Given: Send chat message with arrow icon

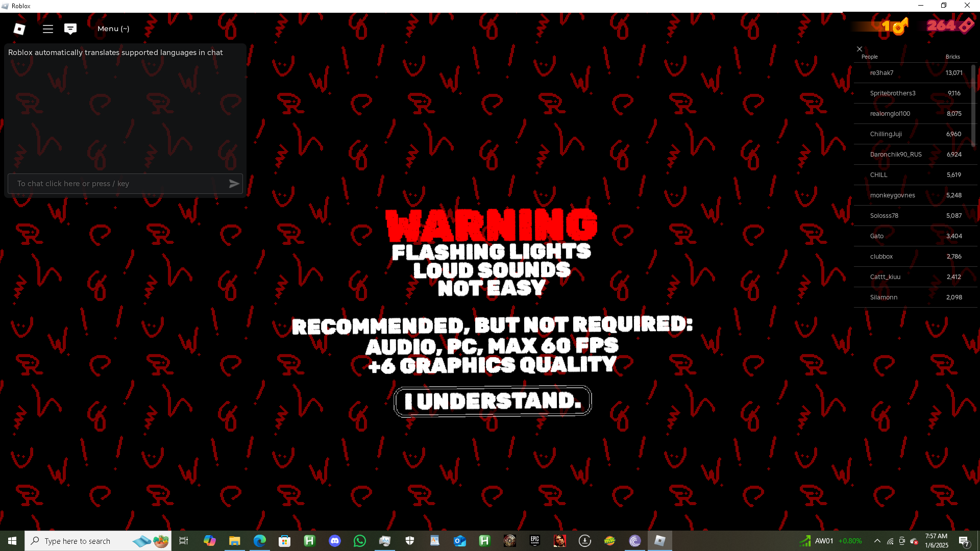Looking at the screenshot, I should coord(234,184).
